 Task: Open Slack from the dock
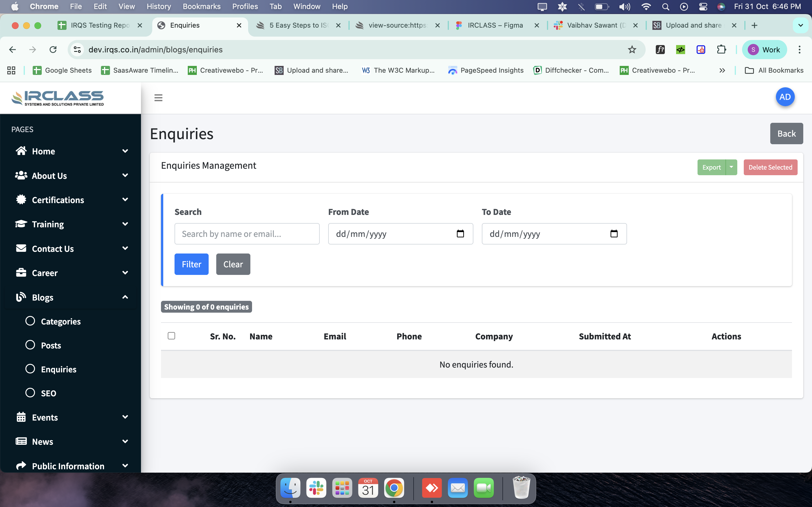[316, 488]
